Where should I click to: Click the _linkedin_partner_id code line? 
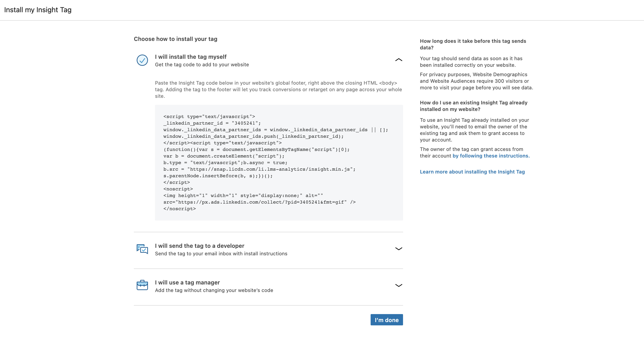tap(212, 123)
